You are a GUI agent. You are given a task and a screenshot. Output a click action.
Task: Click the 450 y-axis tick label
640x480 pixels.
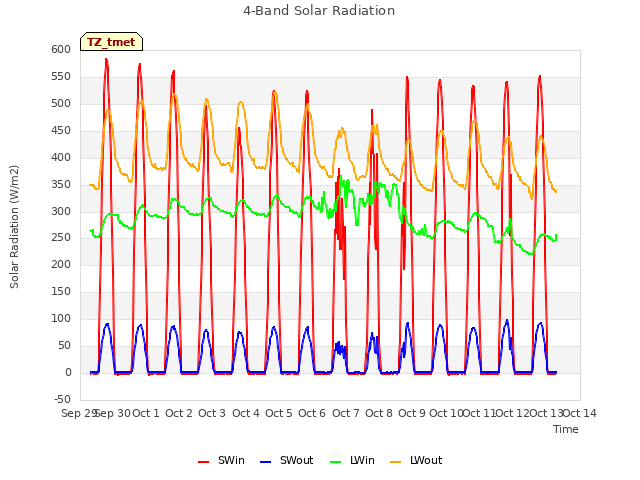coord(61,130)
